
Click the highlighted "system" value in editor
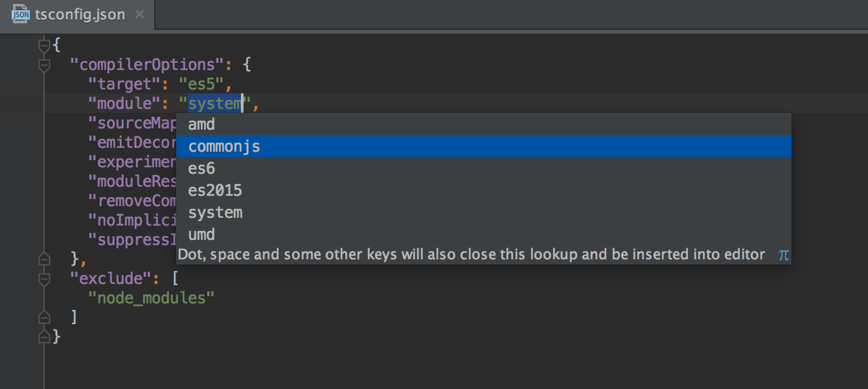214,103
